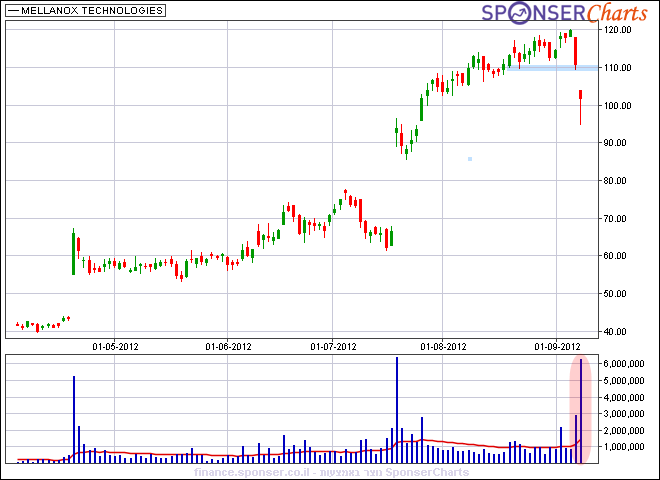Click the 2,000,000 volume axis label

[x=624, y=430]
